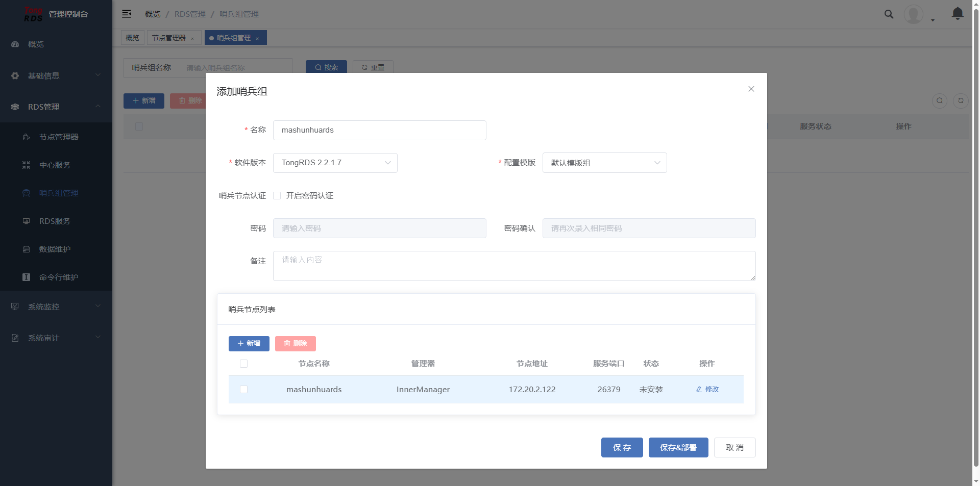This screenshot has width=980, height=486.
Task: Close the 节点管理器 tab
Action: click(x=192, y=38)
